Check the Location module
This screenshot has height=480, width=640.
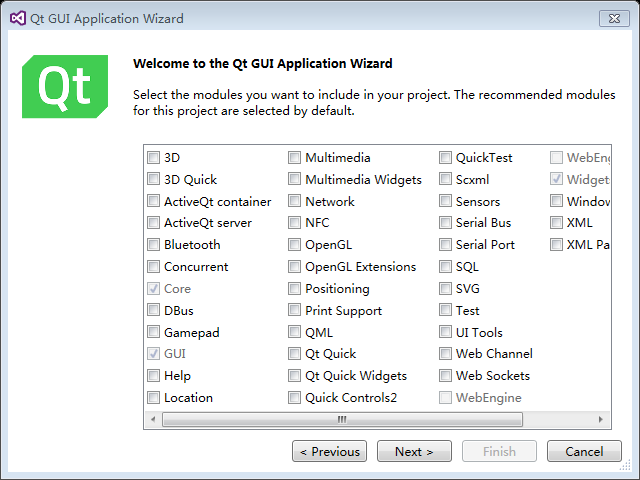coord(153,398)
